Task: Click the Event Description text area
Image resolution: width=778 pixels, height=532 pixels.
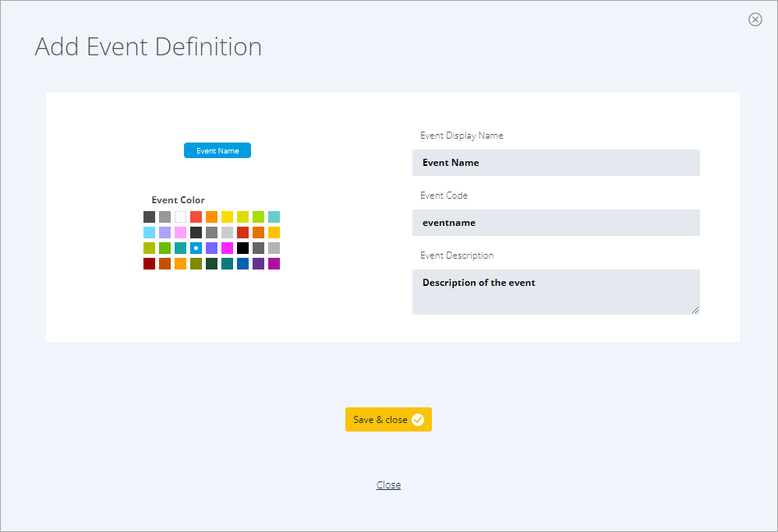Action: click(x=556, y=292)
